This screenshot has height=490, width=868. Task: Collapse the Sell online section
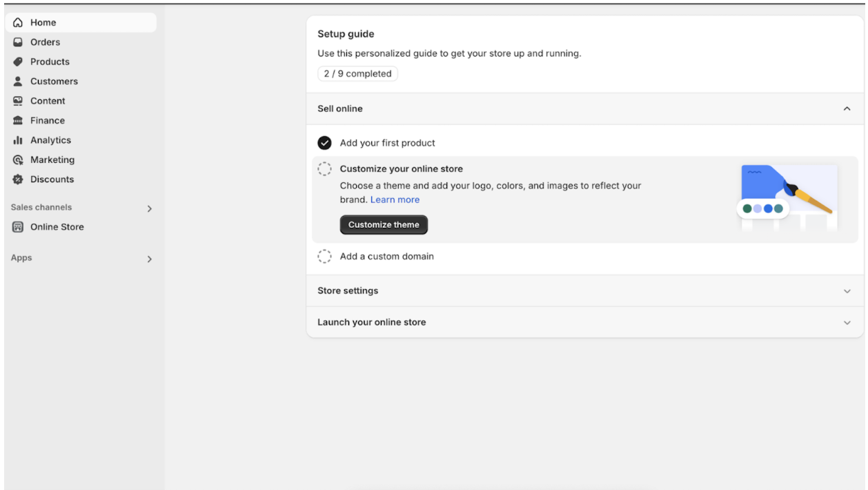[847, 109]
